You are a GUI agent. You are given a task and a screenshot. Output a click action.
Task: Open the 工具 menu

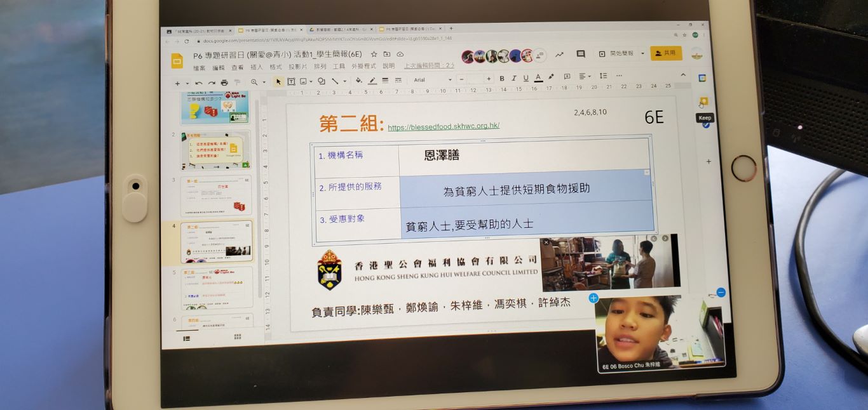tap(339, 66)
